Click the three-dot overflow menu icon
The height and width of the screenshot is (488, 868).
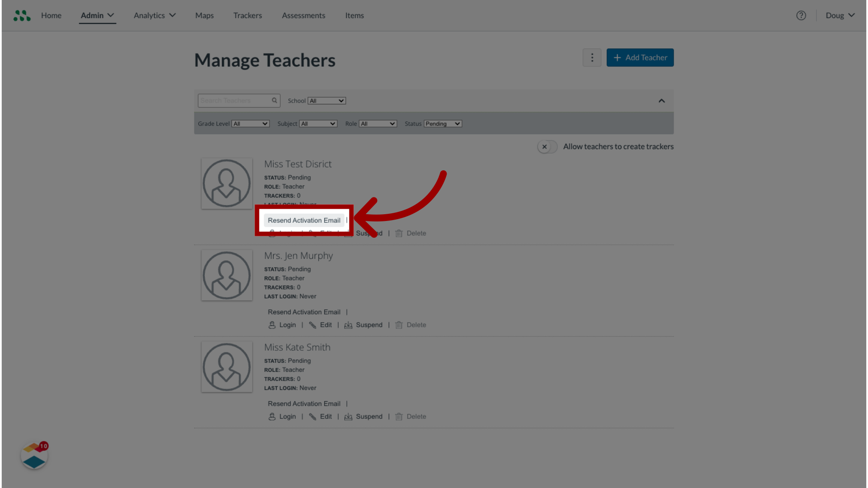click(x=592, y=57)
